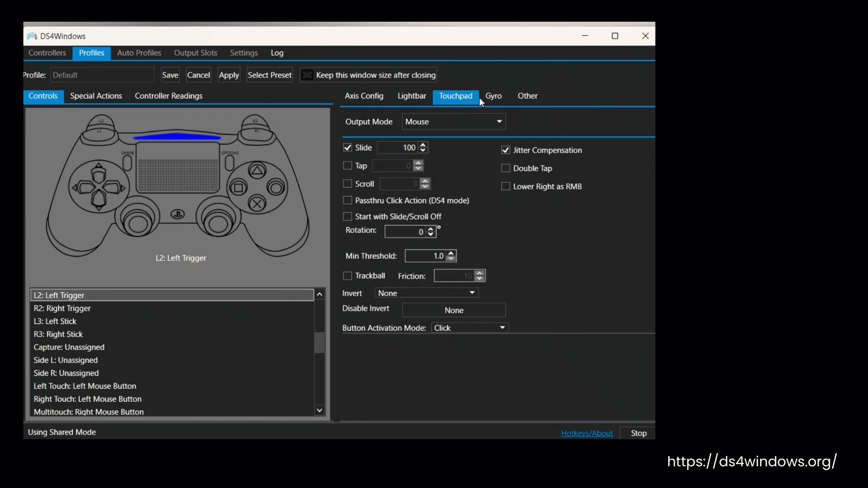Enable the Scroll checkbox
The image size is (868, 488).
347,183
